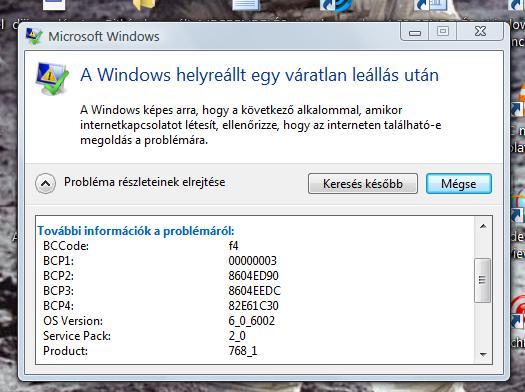This screenshot has height=392, width=525.
Task: Click the További információk a problémáról heading
Action: click(136, 231)
